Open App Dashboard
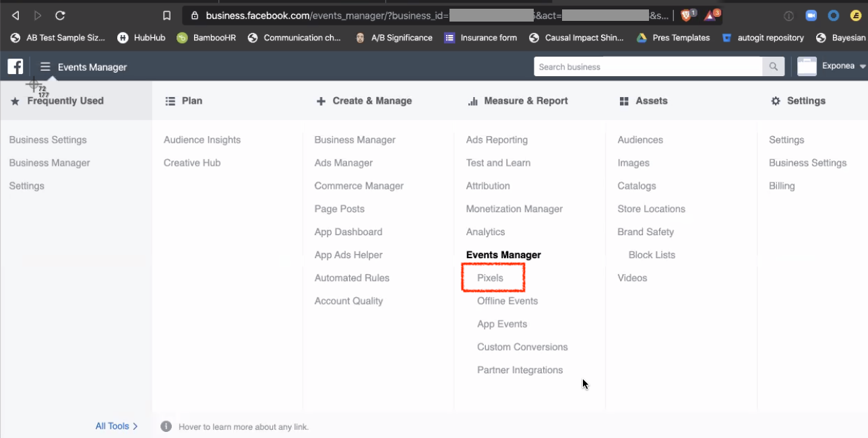The width and height of the screenshot is (868, 438). (x=348, y=232)
